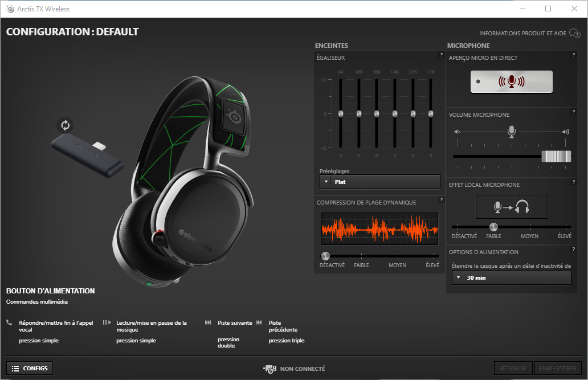Open the 30 min inactivity delay dropdown
588x380 pixels.
point(512,277)
